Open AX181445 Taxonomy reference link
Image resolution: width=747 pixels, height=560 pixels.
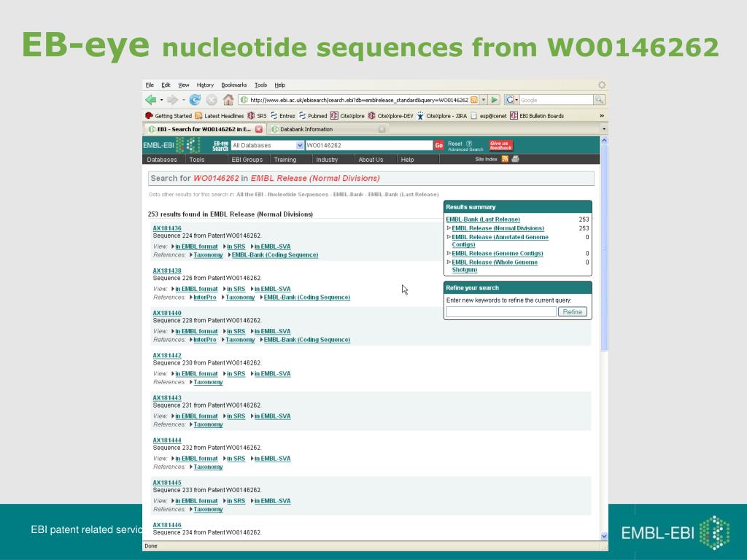208,510
